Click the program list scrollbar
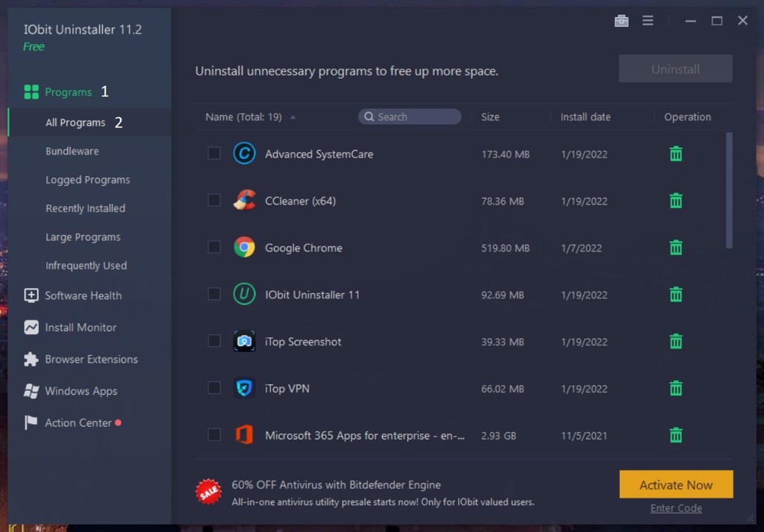This screenshot has width=764, height=532. point(729,190)
